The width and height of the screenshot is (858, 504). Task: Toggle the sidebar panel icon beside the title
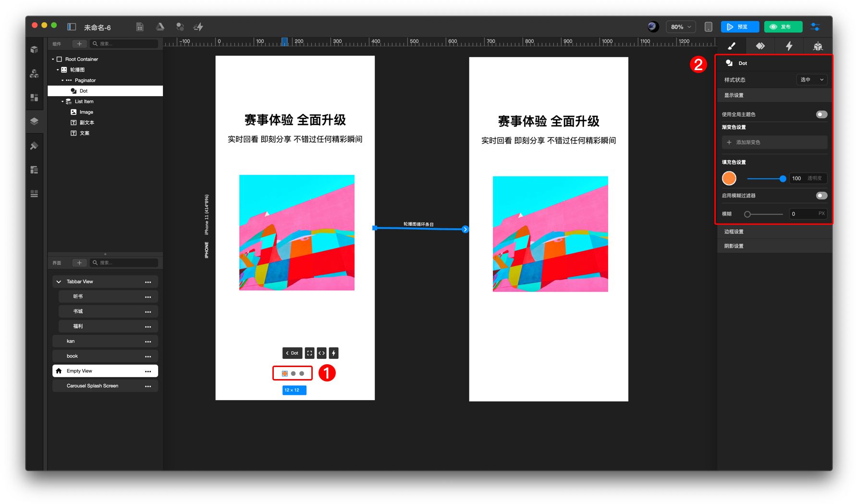pyautogui.click(x=72, y=27)
